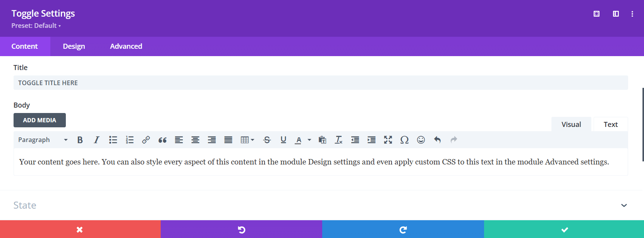Open the Advanced tab

(x=126, y=46)
